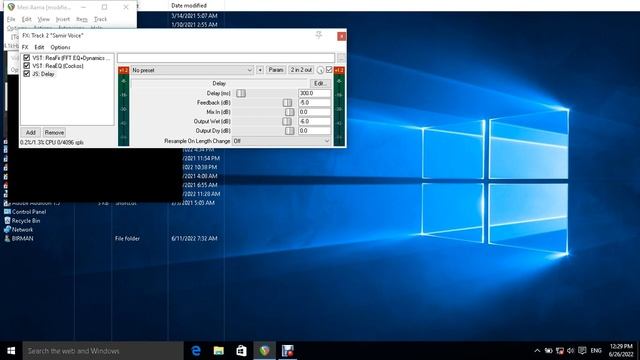
Task: Open File menu in main REAPER window
Action: (x=11, y=19)
